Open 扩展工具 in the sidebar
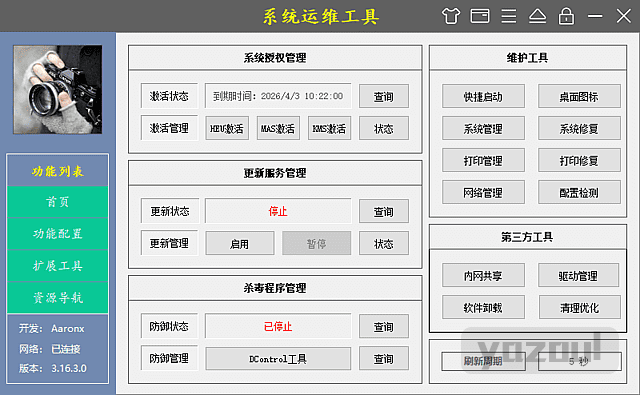This screenshot has width=640, height=395. [58, 266]
